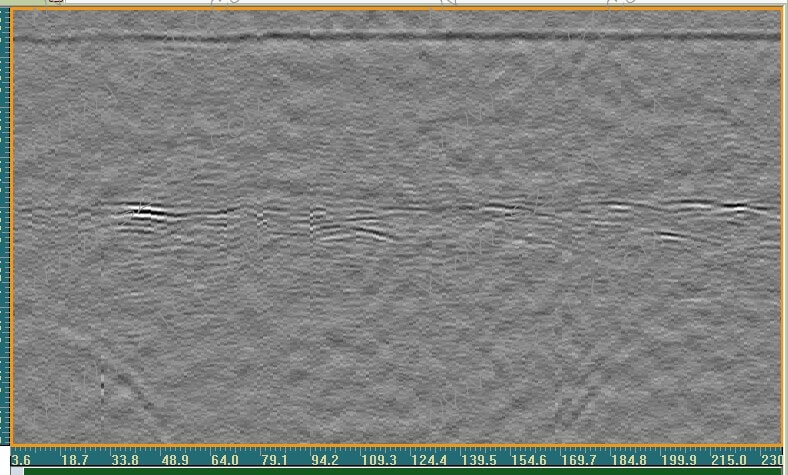Click the 33.8 label on the horizontal ruler
This screenshot has width=788, height=475.
point(125,459)
